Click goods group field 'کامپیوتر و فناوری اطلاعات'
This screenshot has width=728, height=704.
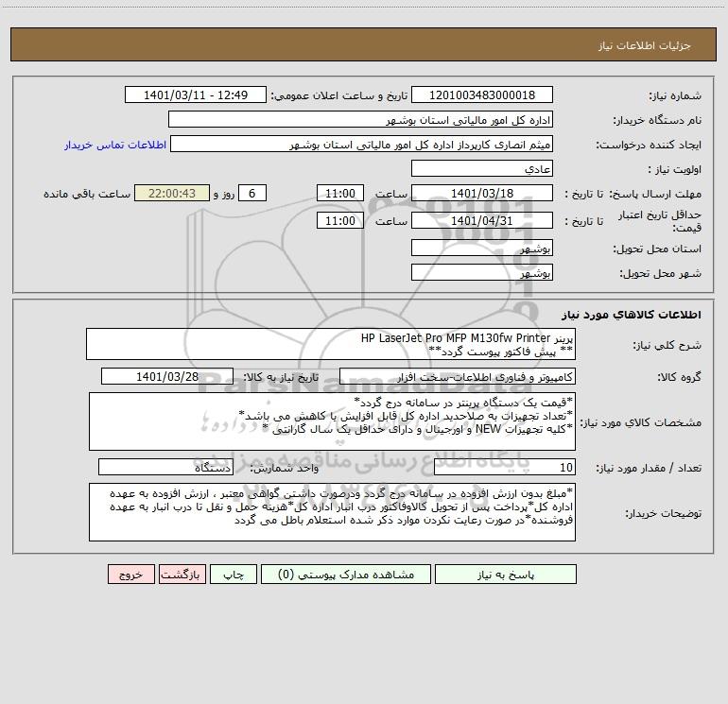pyautogui.click(x=458, y=376)
